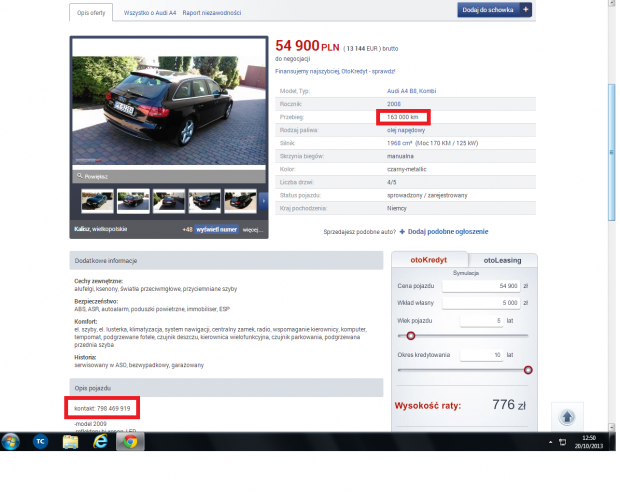
Task: Click the Cena pojazdu input field
Action: 480,286
